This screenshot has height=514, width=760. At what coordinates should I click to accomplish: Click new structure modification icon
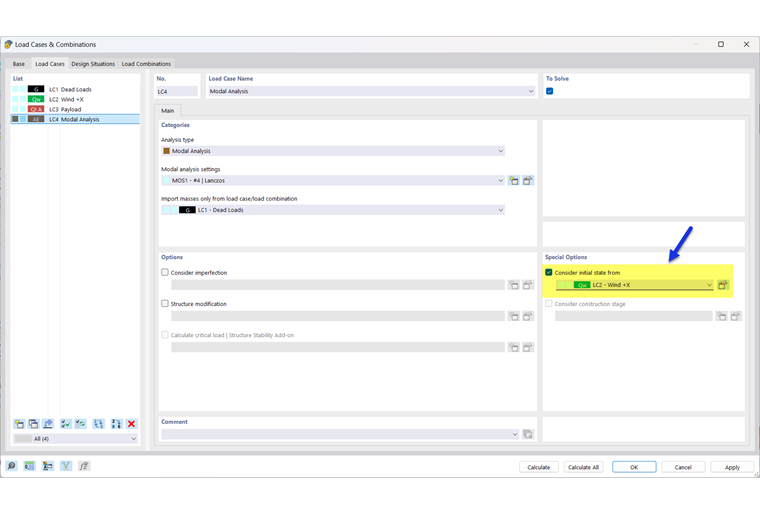coord(514,316)
